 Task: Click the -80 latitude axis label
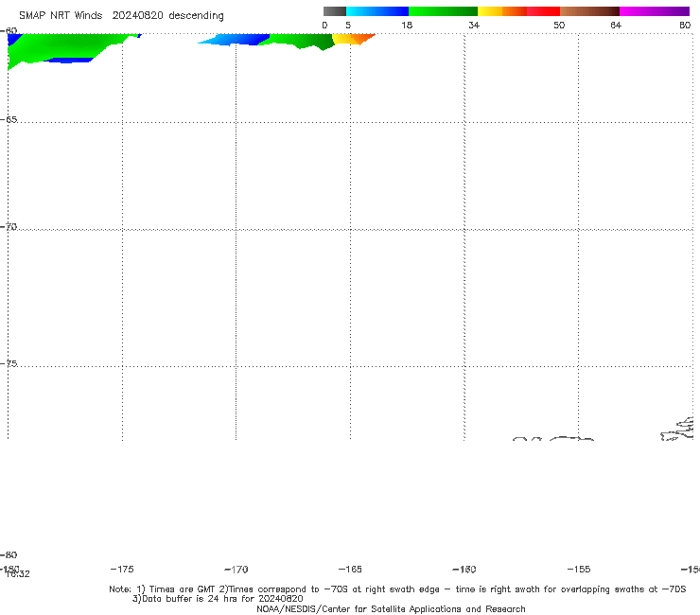9,554
